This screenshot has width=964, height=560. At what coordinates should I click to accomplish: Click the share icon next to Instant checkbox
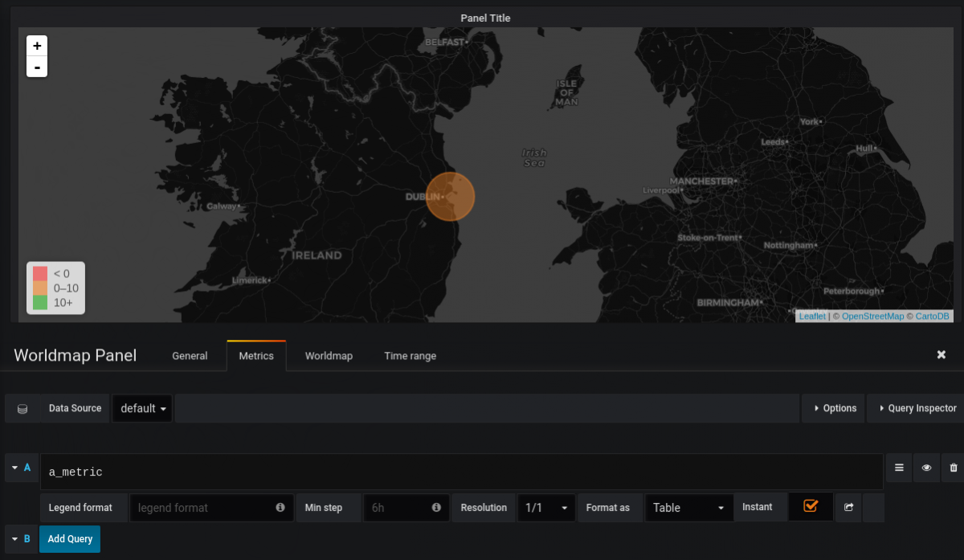[x=848, y=507]
